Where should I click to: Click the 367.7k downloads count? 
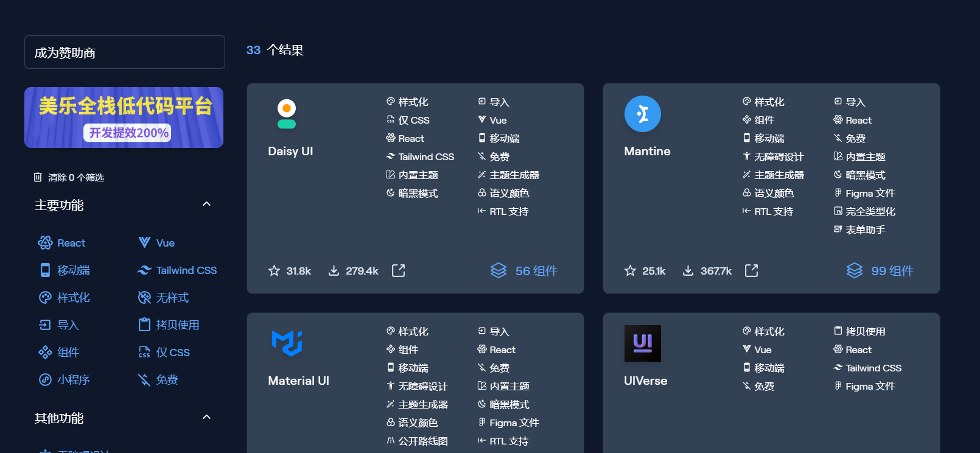click(x=716, y=271)
